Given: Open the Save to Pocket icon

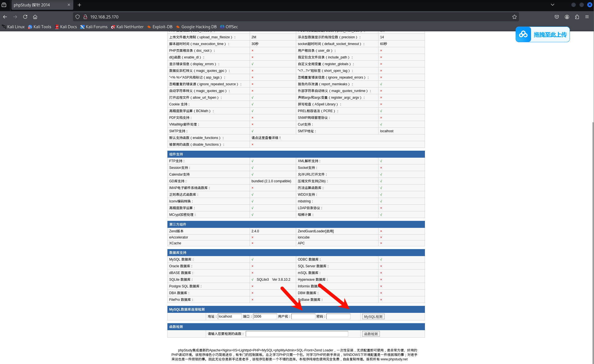Looking at the screenshot, I should [557, 17].
